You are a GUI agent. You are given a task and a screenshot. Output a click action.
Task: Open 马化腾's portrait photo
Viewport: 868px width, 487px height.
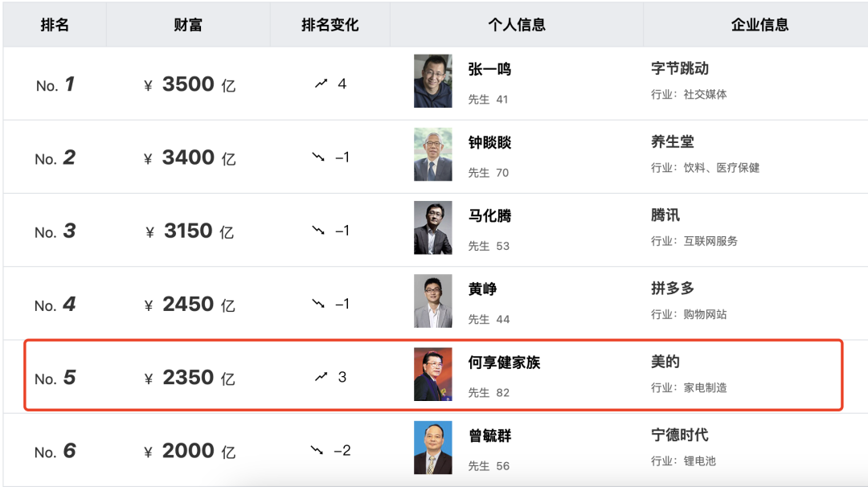pyautogui.click(x=433, y=227)
